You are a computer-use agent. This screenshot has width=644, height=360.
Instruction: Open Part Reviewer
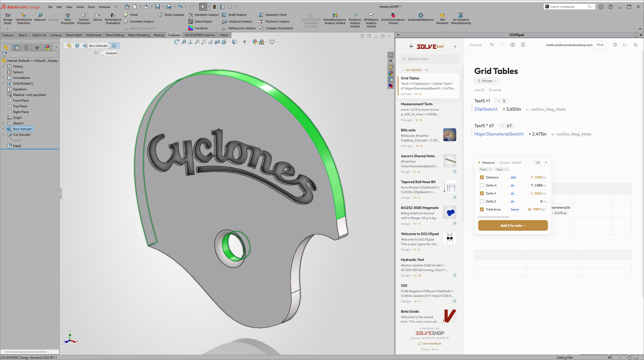(442, 19)
